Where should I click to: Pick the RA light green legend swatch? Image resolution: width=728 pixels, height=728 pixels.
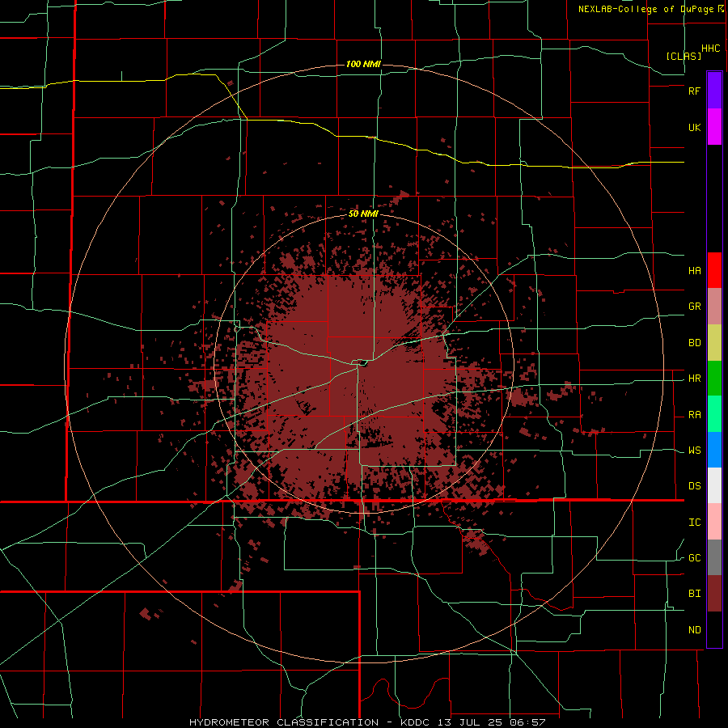pyautogui.click(x=714, y=414)
